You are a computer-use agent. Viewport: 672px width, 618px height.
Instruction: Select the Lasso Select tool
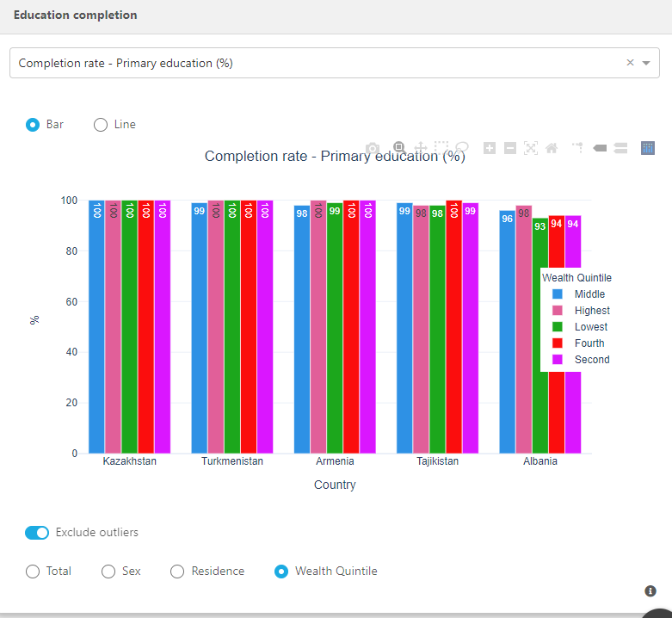(x=462, y=148)
